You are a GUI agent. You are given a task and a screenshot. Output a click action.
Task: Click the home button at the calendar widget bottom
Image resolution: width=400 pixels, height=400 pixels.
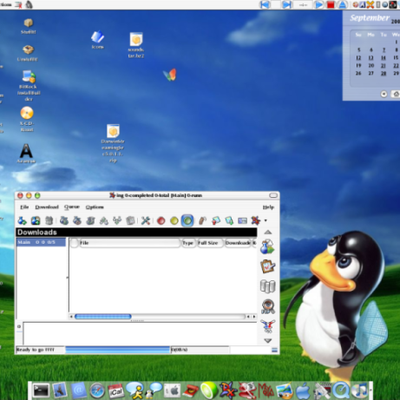[x=396, y=94]
